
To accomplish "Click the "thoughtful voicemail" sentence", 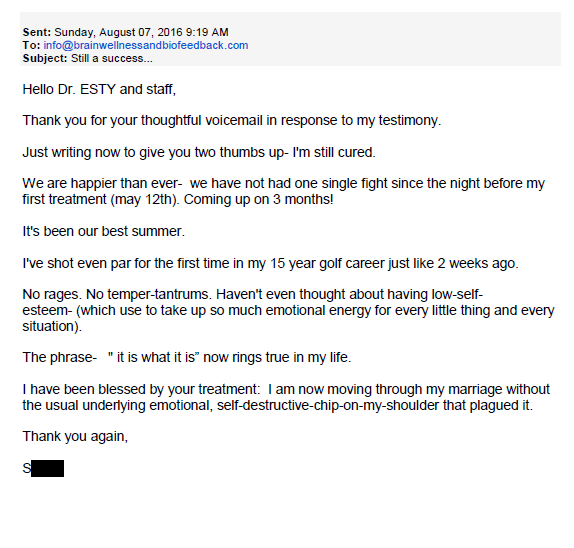I will [x=232, y=120].
